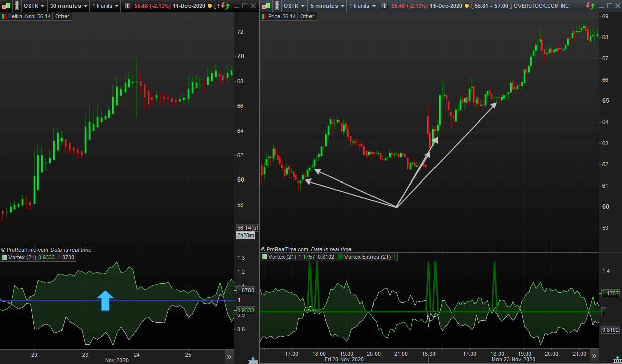Click Price 56.14 label
This screenshot has height=364, width=622.
(282, 16)
